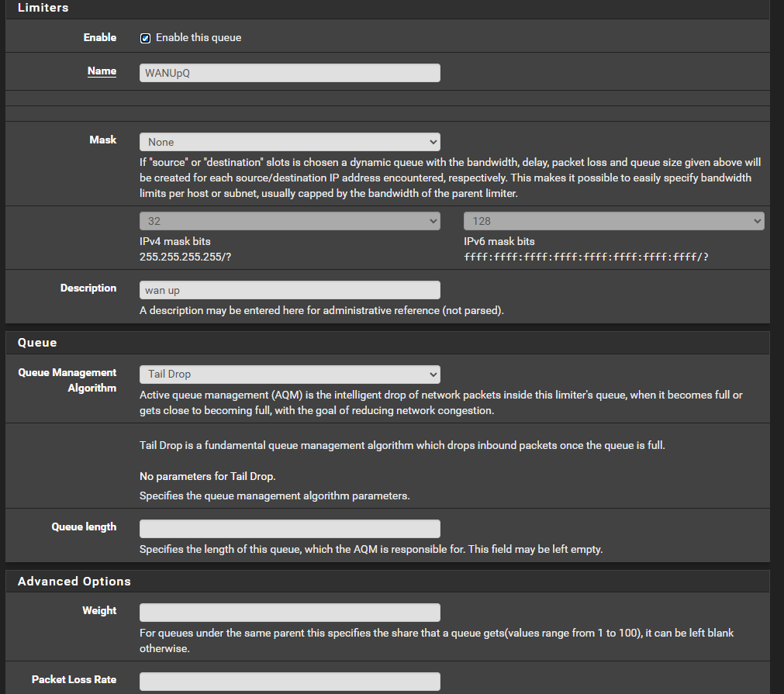The height and width of the screenshot is (694, 784).
Task: Click the Weight field label
Action: [x=99, y=611]
